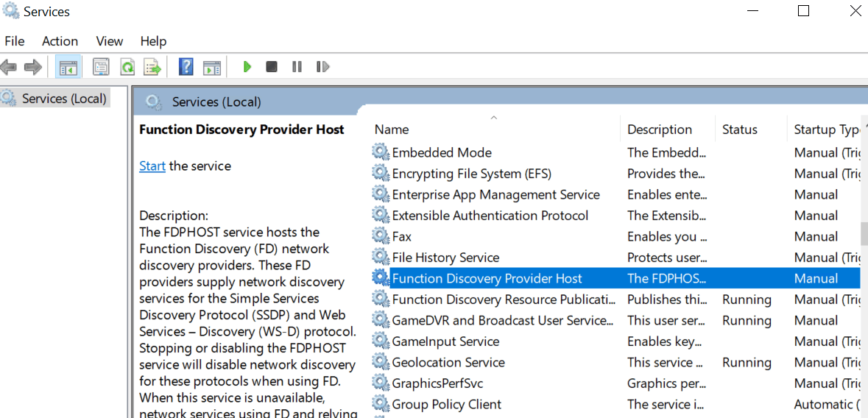Click the Start link to start the service
The image size is (868, 418).
(x=152, y=166)
